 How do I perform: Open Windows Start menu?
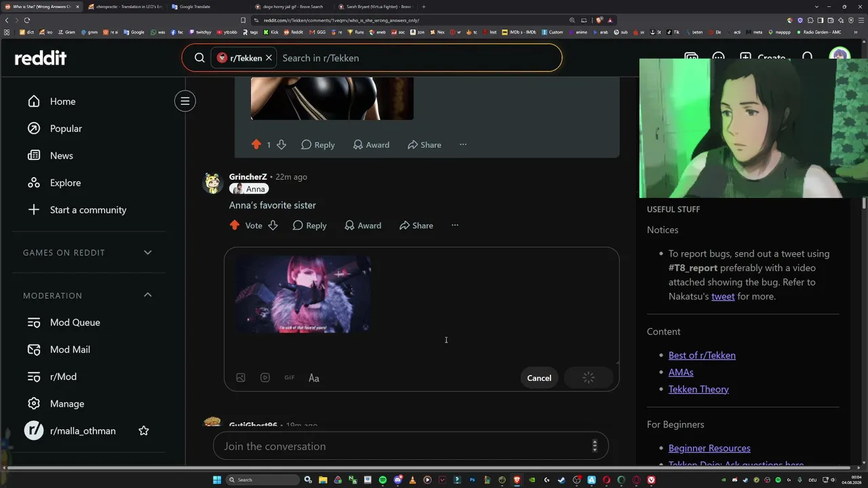point(217,480)
